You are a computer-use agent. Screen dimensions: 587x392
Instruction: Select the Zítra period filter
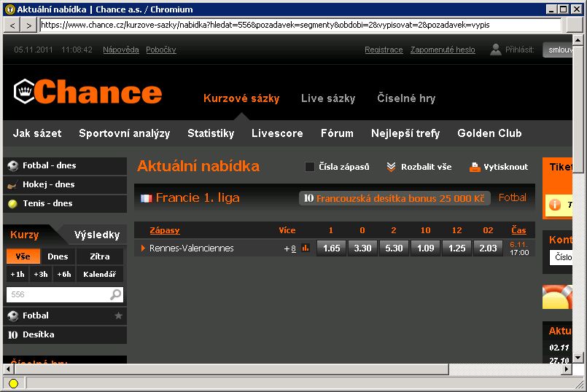(x=100, y=256)
